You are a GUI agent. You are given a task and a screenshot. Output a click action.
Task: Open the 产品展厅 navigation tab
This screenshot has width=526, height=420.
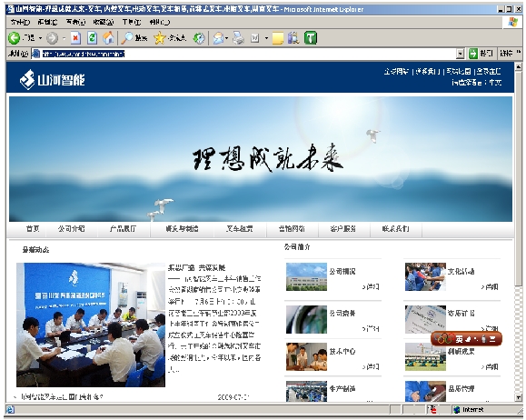(x=124, y=229)
